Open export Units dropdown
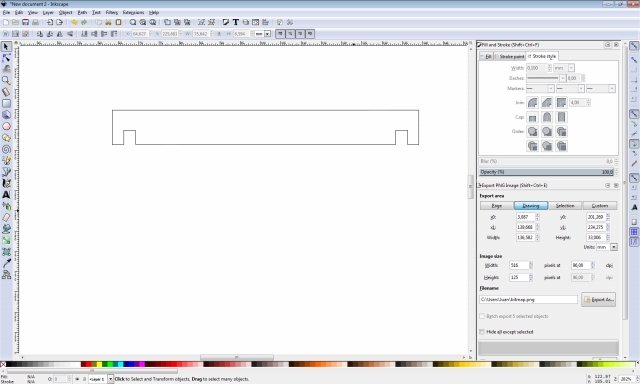This screenshot has width=640, height=384. (x=614, y=247)
